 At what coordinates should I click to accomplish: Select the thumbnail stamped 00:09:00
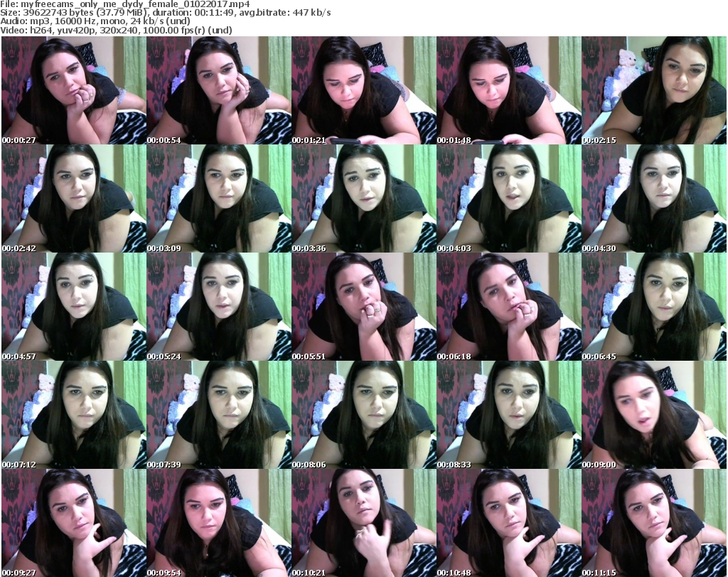(x=654, y=415)
